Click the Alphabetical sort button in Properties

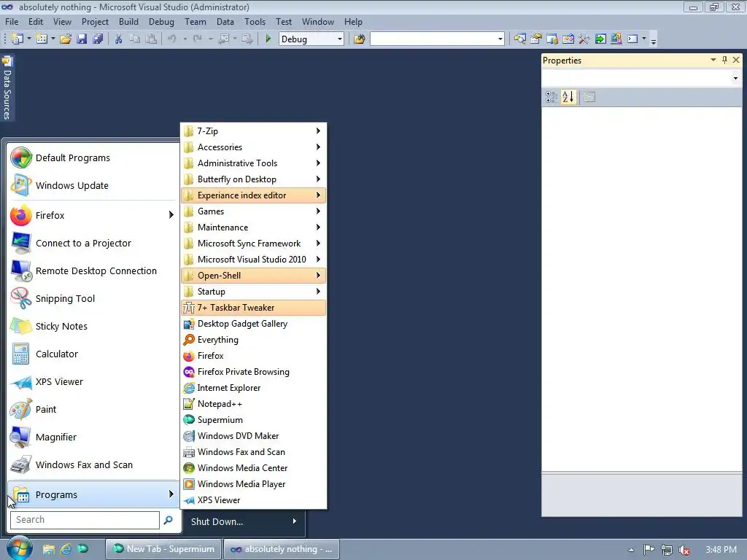(568, 97)
